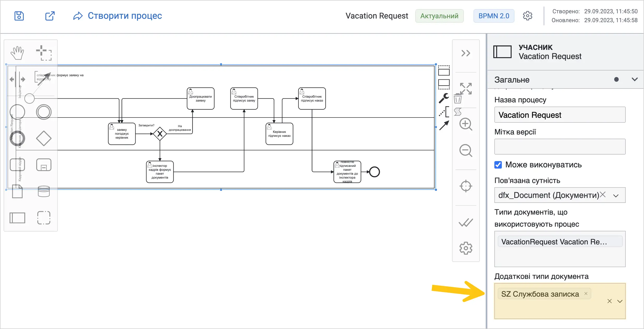The image size is (644, 329).
Task: Open modeler settings gear in vertical toolbar
Action: tap(466, 248)
